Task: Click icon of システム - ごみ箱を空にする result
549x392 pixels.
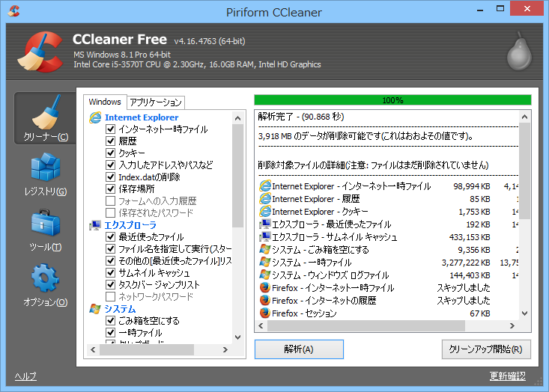Action: pos(265,250)
